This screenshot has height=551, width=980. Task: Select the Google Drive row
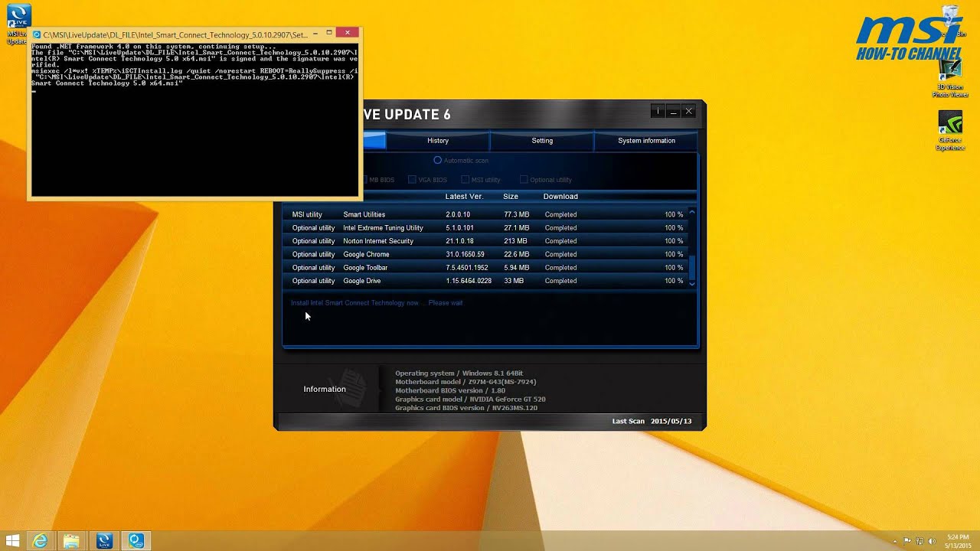click(487, 281)
